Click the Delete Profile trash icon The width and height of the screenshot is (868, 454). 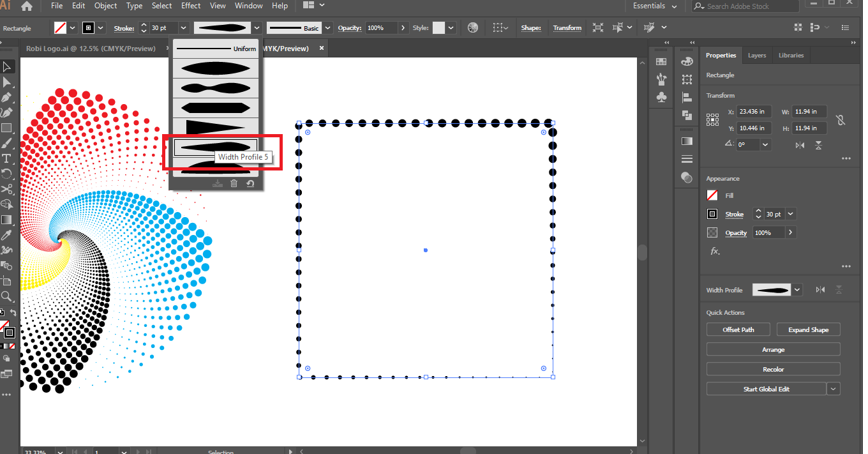(234, 183)
